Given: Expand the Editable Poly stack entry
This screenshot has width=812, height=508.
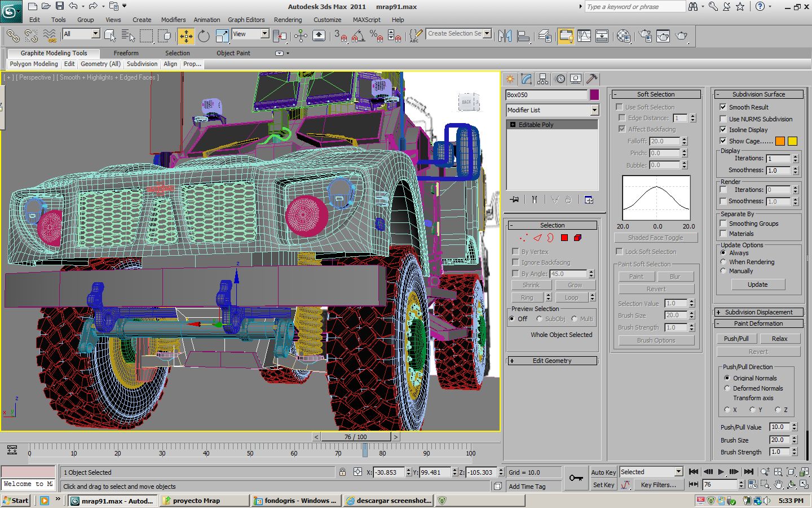Looking at the screenshot, I should coord(513,125).
